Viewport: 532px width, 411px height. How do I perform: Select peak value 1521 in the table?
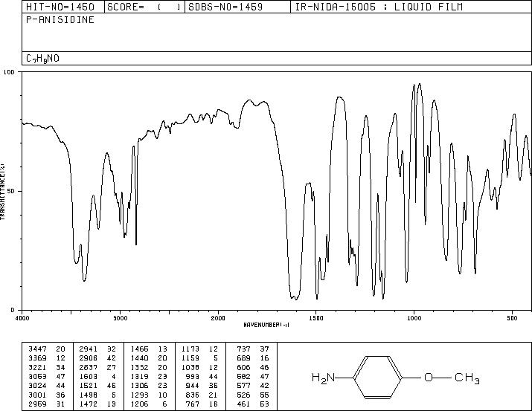89,386
